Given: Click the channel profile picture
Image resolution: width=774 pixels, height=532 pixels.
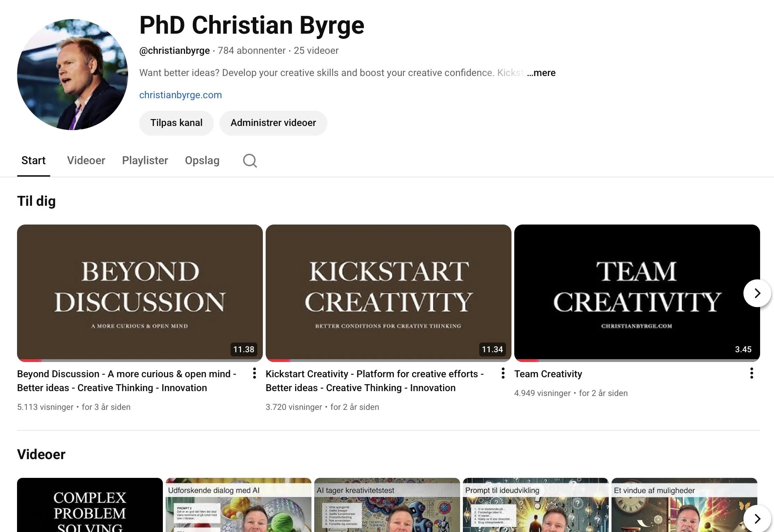Looking at the screenshot, I should click(73, 75).
